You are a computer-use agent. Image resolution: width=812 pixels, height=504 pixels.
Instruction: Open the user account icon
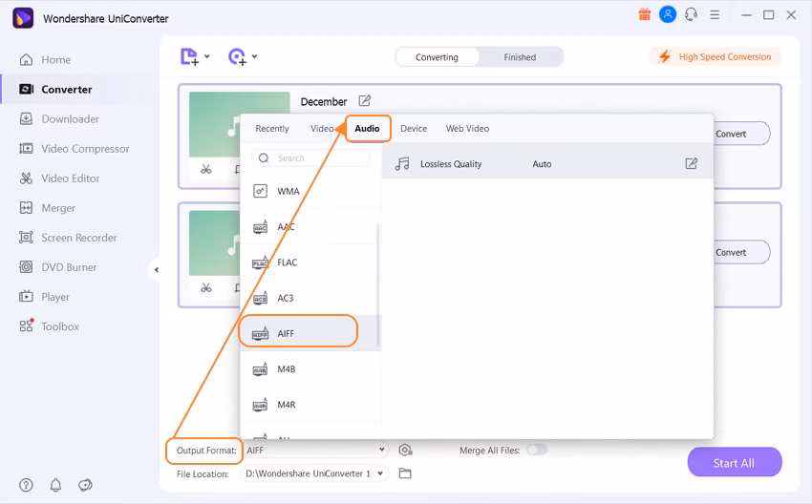[668, 14]
